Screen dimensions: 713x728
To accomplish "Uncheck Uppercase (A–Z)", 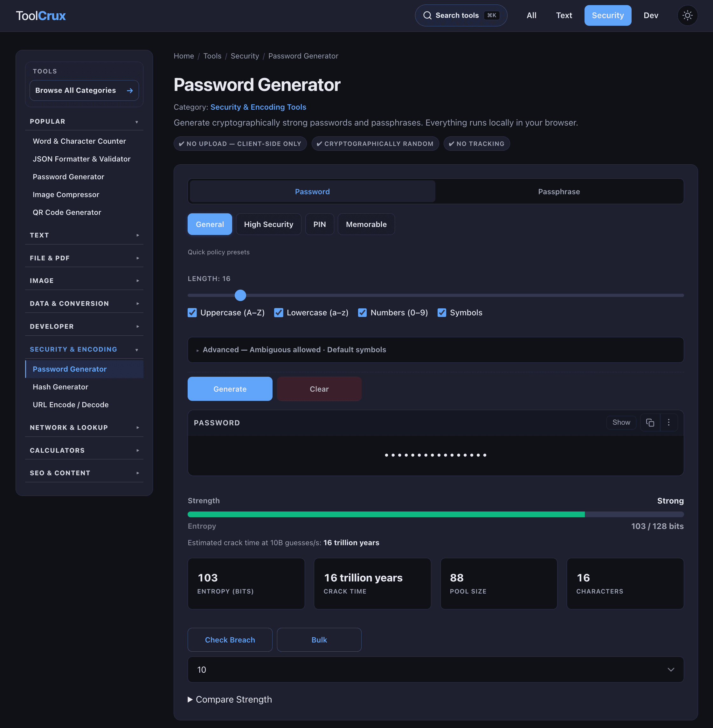I will (x=192, y=312).
